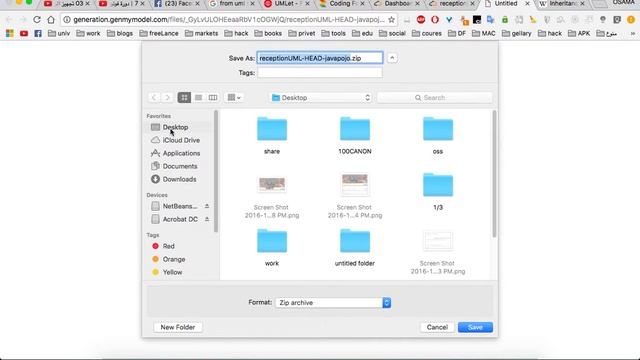Go to the browser home page

(x=51, y=20)
